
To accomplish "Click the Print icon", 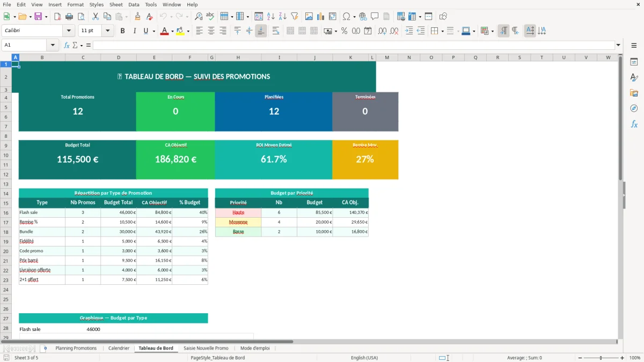I will (69, 17).
